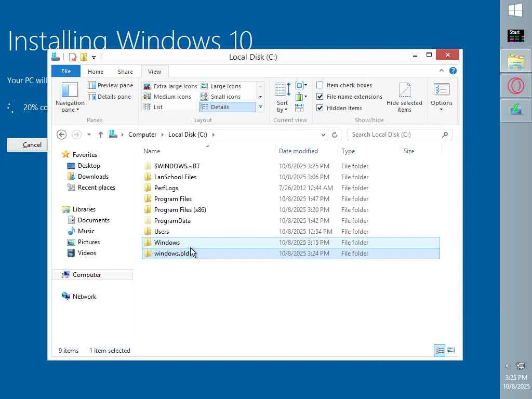Select Extra large icons layout
532x399 pixels.
[x=170, y=86]
